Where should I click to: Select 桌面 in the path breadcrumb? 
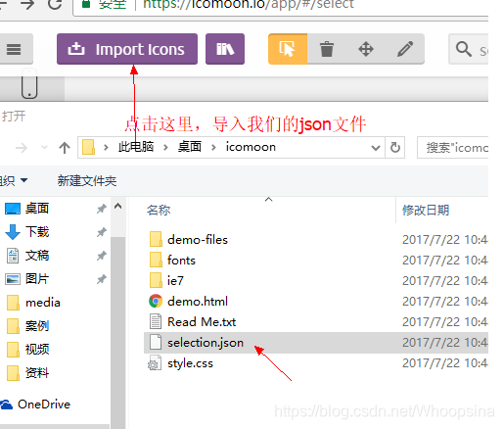pyautogui.click(x=190, y=147)
